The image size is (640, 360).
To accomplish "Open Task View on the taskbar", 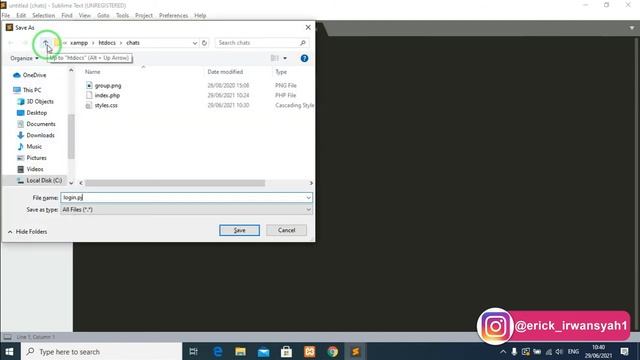I will coord(193,351).
